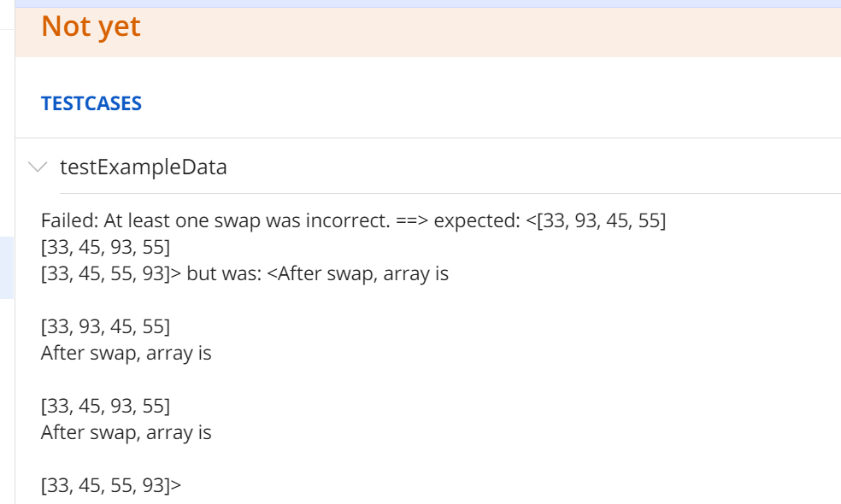Viewport: 841px width, 504px height.
Task: Collapse the testExampleData section via its chevron
Action: click(x=36, y=167)
